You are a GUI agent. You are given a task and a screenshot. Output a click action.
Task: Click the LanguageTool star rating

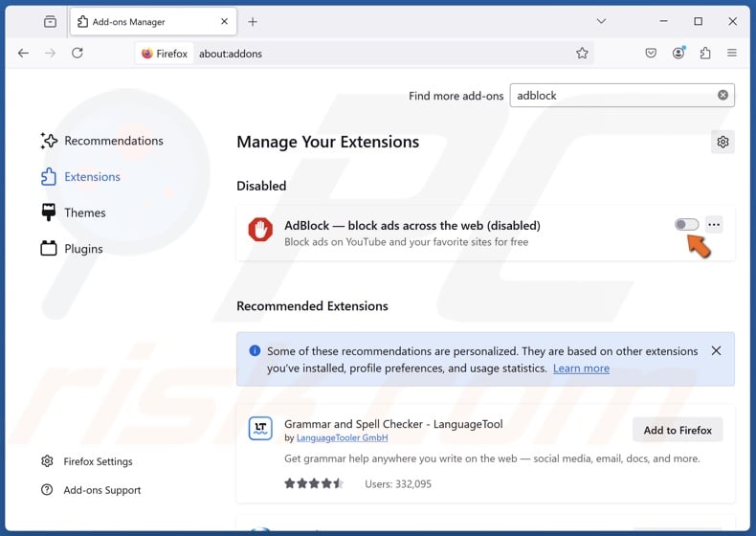pyautogui.click(x=313, y=483)
